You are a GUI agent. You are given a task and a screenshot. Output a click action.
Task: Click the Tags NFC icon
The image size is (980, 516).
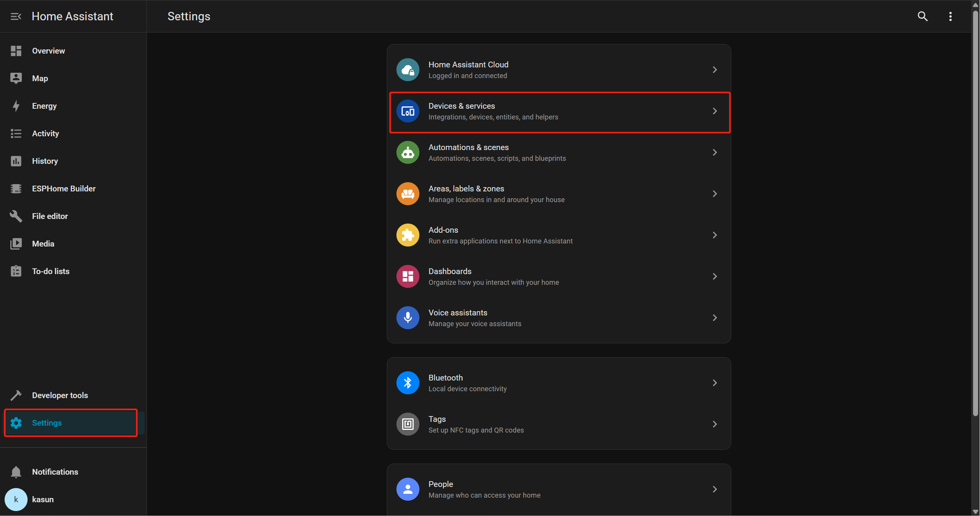click(408, 424)
